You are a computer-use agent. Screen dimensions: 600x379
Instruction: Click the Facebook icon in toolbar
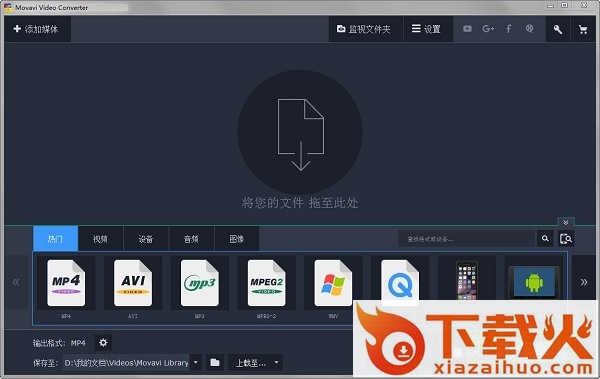[x=509, y=29]
